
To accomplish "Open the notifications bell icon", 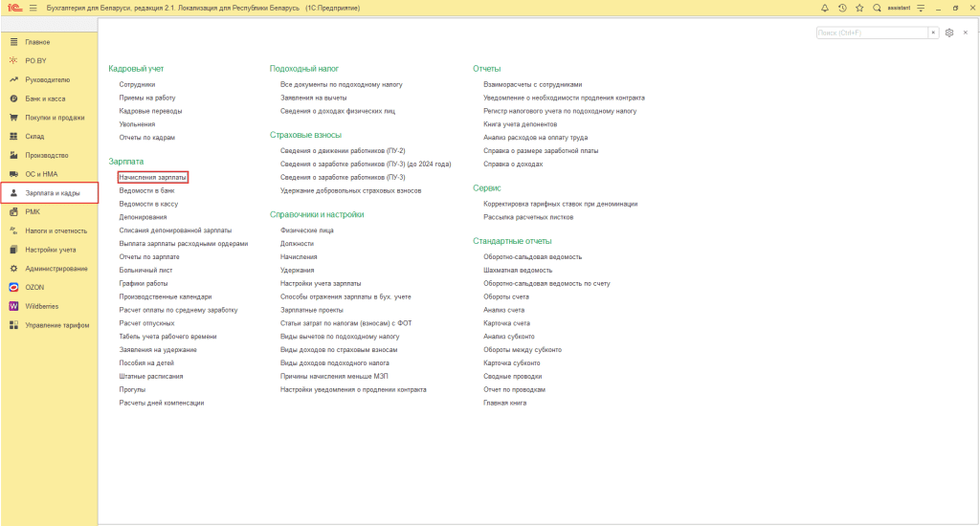I will [825, 8].
